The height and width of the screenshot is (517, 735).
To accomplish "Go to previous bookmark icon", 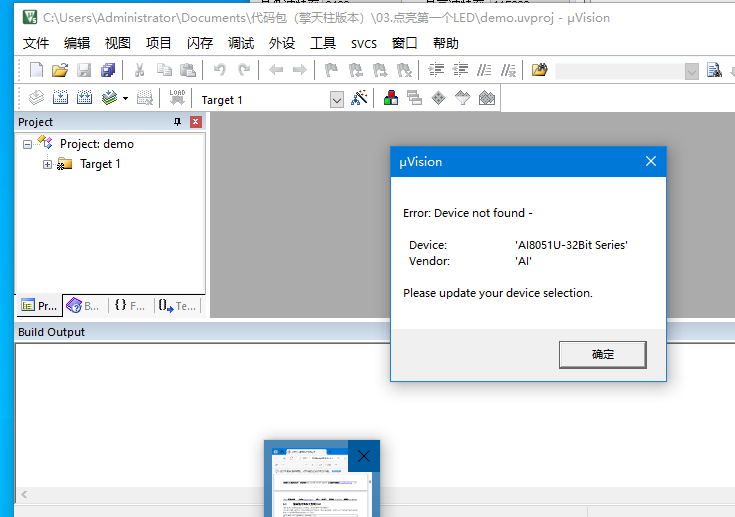I will pos(355,70).
